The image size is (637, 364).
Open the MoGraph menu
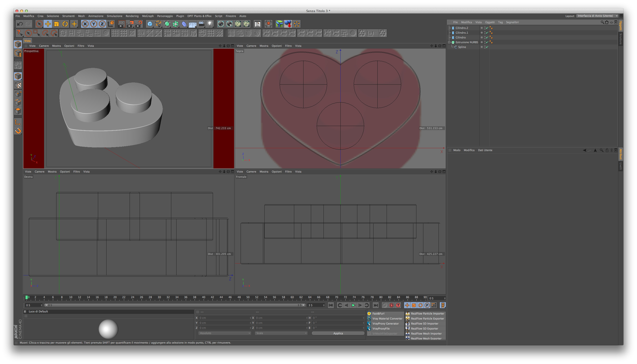[x=148, y=16]
